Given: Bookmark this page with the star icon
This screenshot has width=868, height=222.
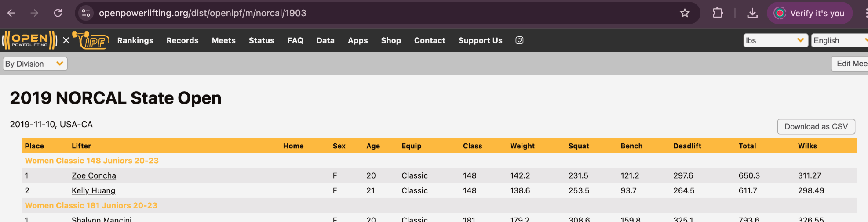Looking at the screenshot, I should [685, 13].
